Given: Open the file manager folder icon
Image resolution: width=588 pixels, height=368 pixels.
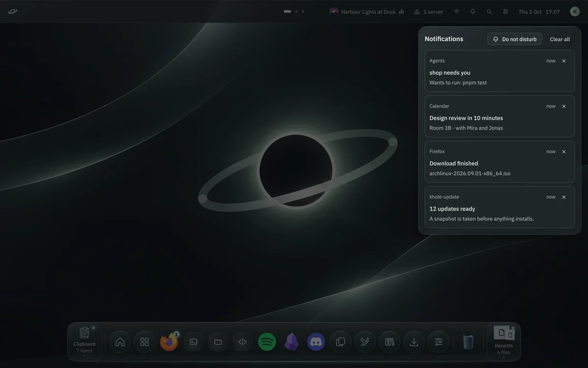Looking at the screenshot, I should 218,342.
